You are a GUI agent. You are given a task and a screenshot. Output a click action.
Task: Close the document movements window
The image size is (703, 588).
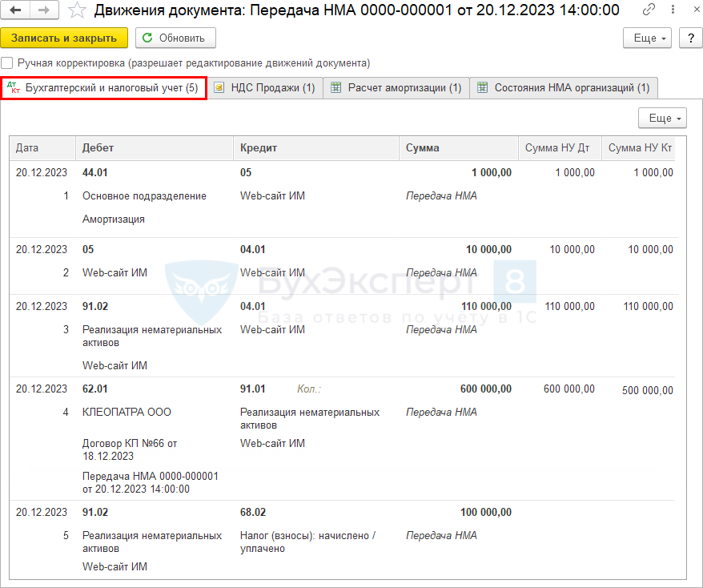690,10
